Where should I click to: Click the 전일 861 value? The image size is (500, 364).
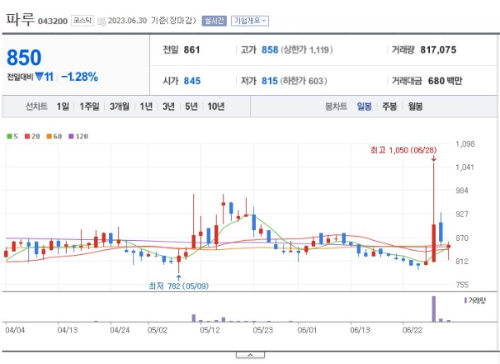point(192,50)
